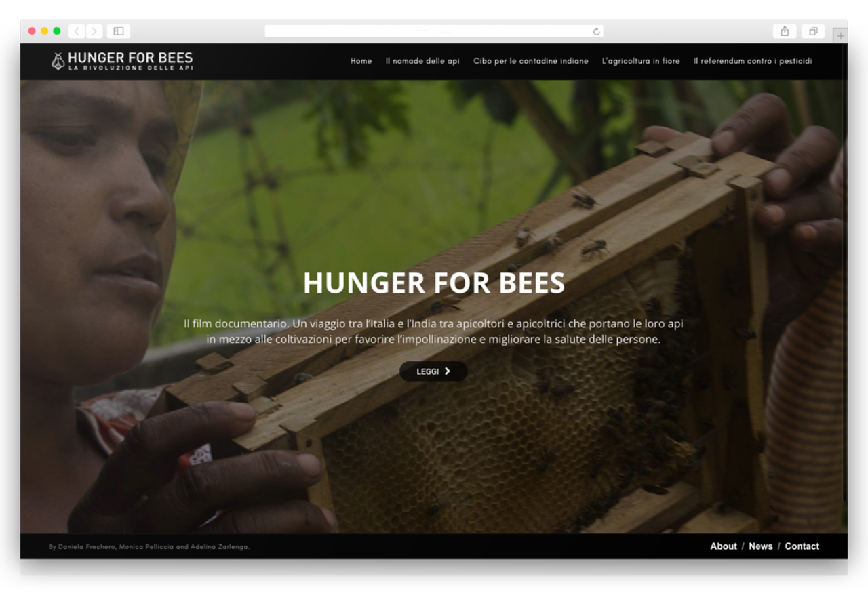Viewport: 868px width, 610px height.
Task: Follow the About footer link
Action: (724, 546)
